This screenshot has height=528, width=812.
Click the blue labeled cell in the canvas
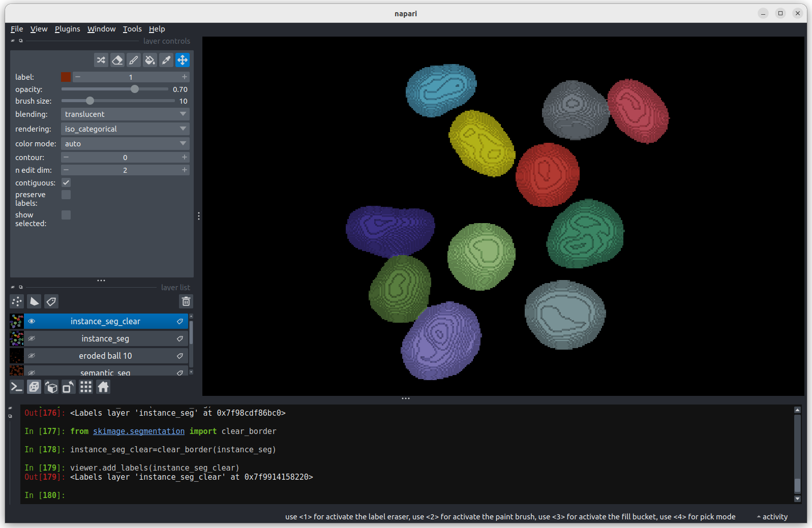(440, 90)
